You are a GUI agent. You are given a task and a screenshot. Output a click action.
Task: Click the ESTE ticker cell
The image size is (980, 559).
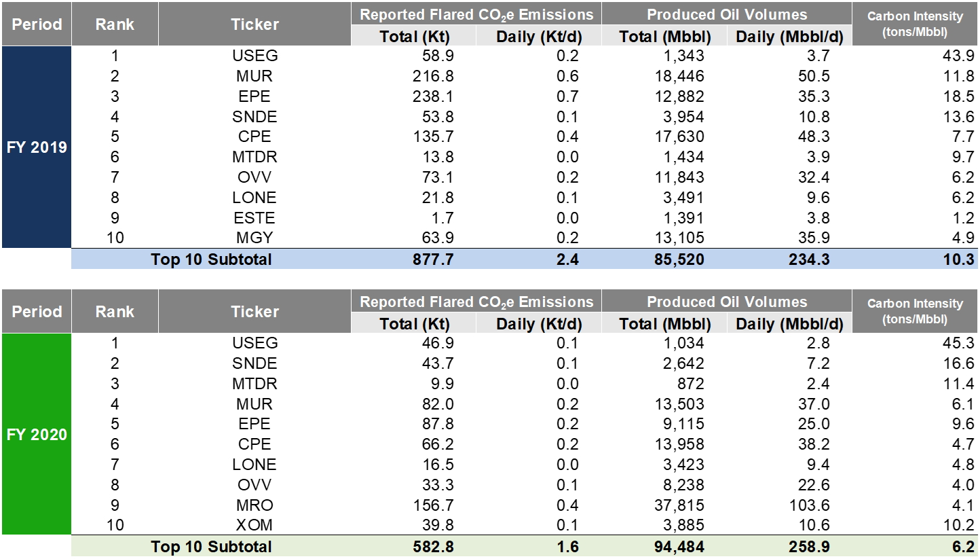click(255, 218)
